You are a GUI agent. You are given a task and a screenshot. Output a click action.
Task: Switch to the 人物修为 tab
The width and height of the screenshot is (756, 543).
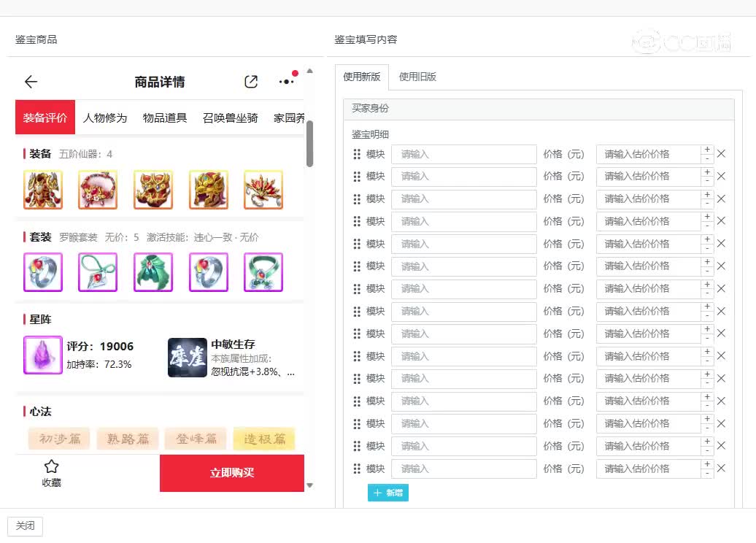[x=105, y=118]
